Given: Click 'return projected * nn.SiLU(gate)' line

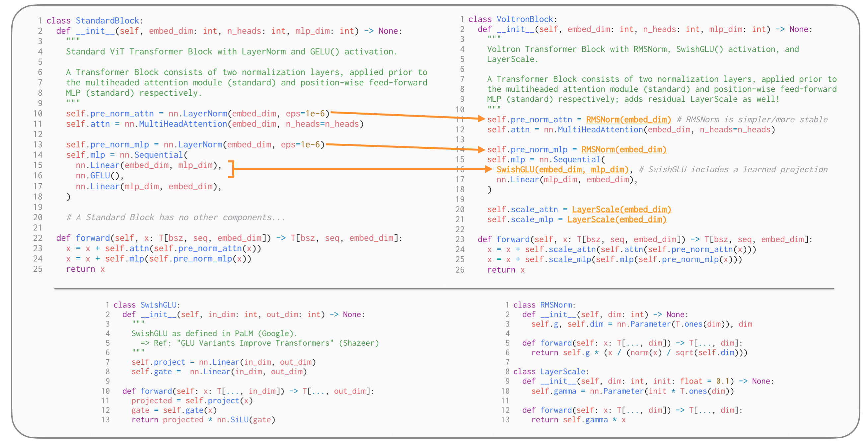Looking at the screenshot, I should click(x=203, y=420).
